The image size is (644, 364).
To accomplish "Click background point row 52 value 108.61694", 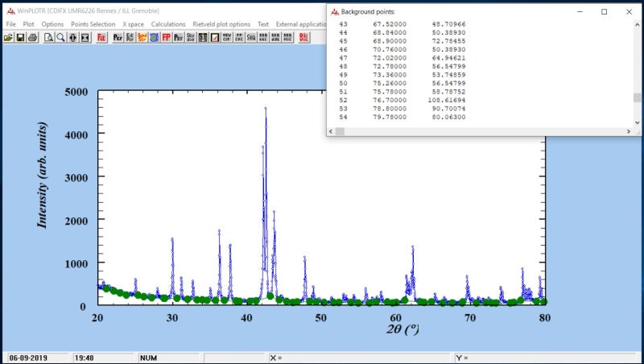I will pos(447,100).
